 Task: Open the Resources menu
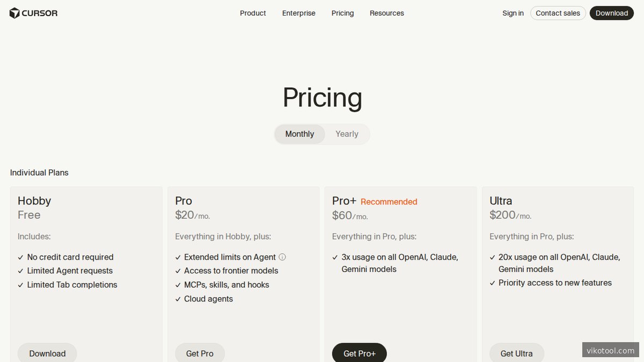[386, 13]
